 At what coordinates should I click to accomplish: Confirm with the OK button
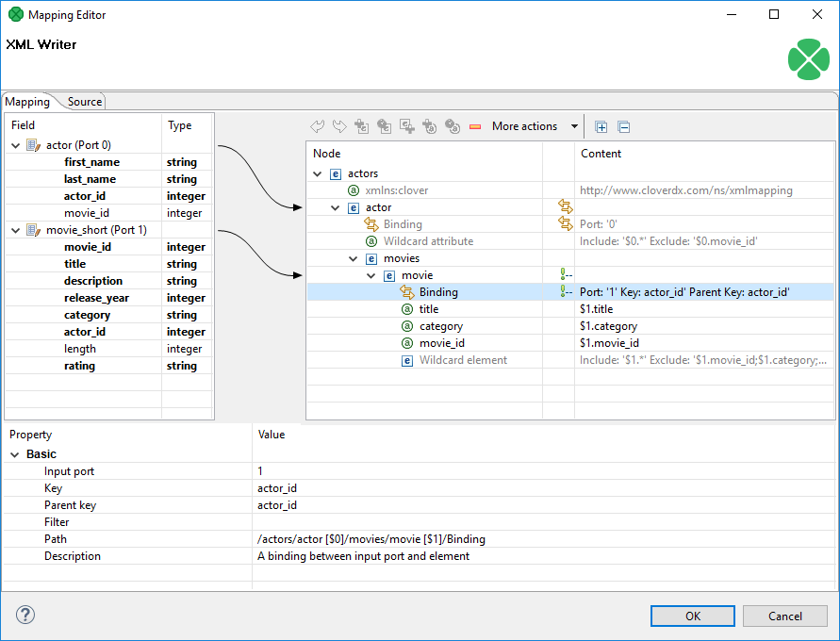693,616
